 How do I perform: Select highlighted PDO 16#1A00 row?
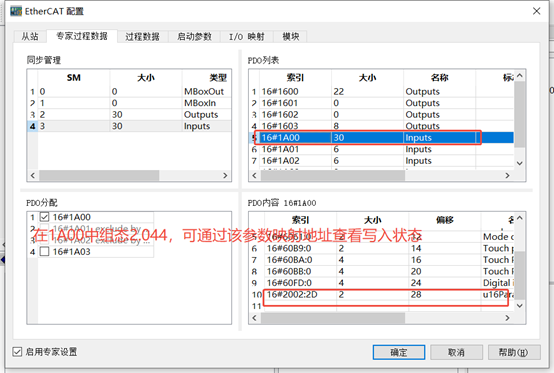[381, 137]
